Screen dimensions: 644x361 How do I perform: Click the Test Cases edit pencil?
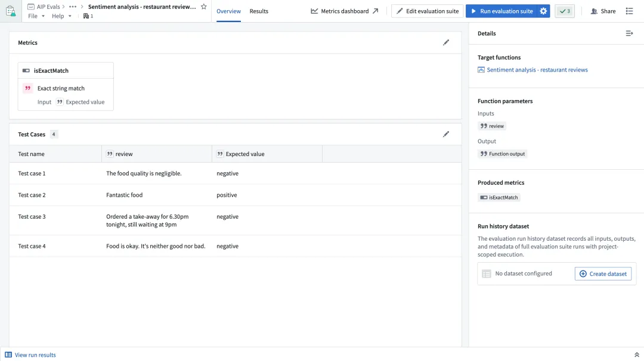[446, 135]
